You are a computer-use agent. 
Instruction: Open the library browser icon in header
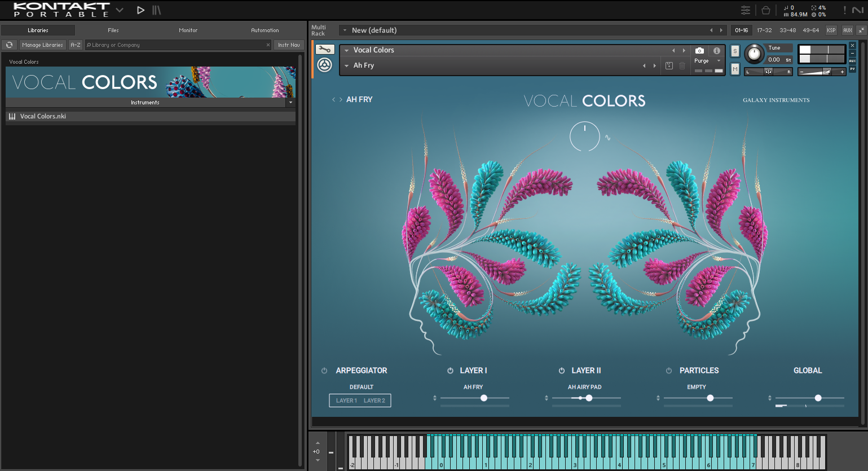[x=157, y=10]
